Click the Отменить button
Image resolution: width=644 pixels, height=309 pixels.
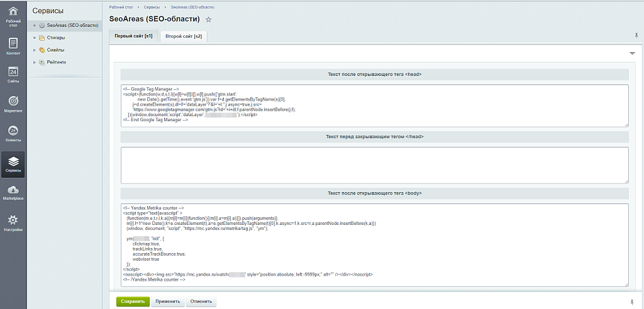[x=201, y=301]
